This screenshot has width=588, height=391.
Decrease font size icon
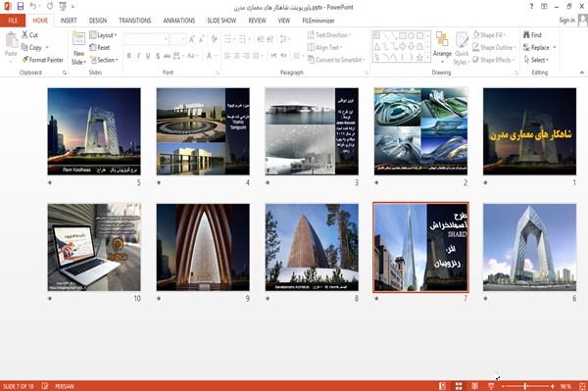201,39
